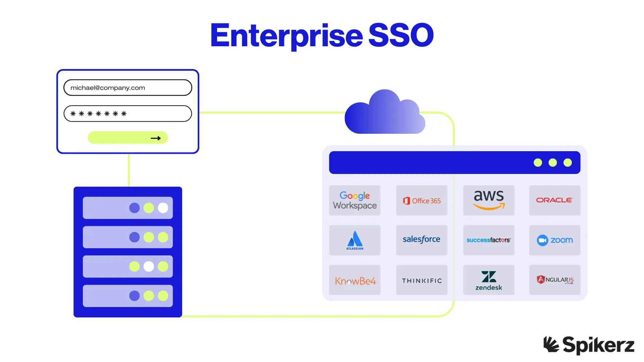Click the masked password field
The image size is (644, 362).
[x=128, y=114]
